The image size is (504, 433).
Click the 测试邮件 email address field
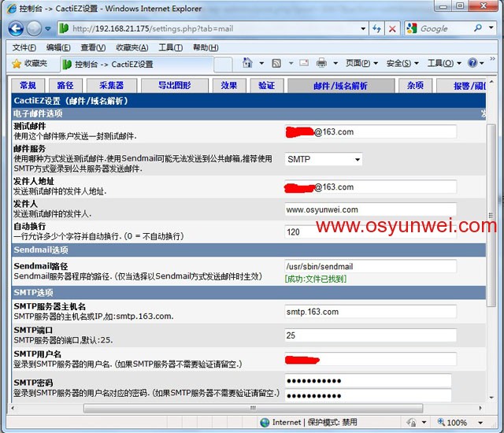[x=370, y=131]
